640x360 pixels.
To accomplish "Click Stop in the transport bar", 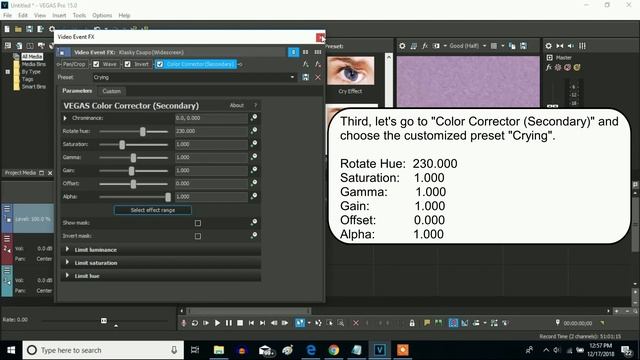I will click(x=240, y=323).
